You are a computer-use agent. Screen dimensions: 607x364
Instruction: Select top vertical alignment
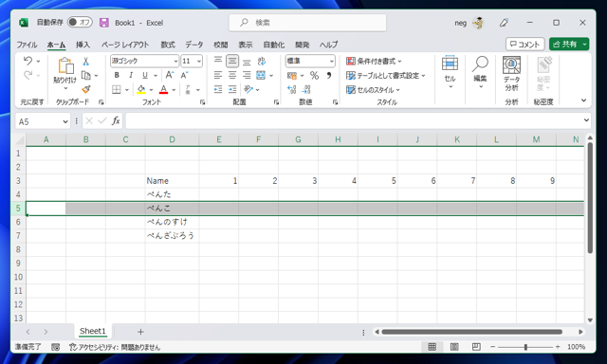pos(218,61)
